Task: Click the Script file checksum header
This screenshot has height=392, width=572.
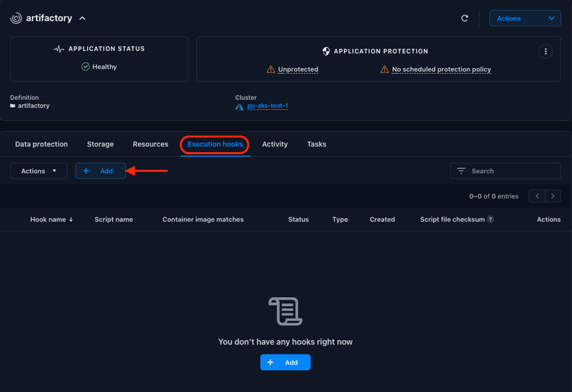Action: click(452, 219)
